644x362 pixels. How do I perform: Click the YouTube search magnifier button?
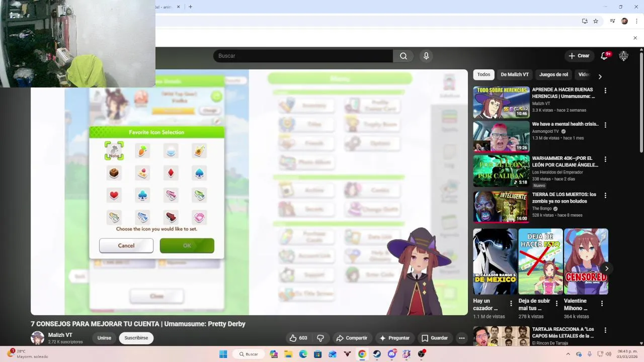[404, 56]
